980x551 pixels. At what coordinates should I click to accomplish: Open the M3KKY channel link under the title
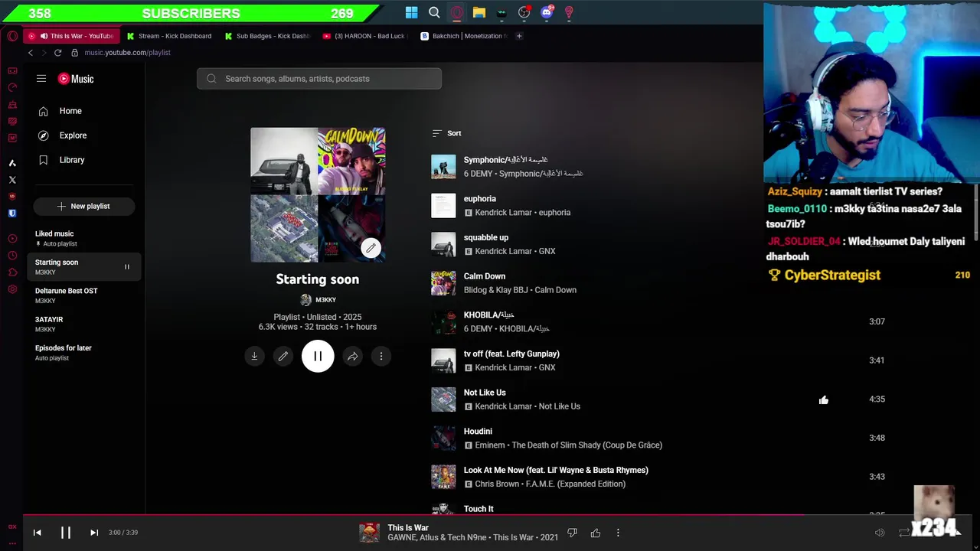tap(318, 300)
